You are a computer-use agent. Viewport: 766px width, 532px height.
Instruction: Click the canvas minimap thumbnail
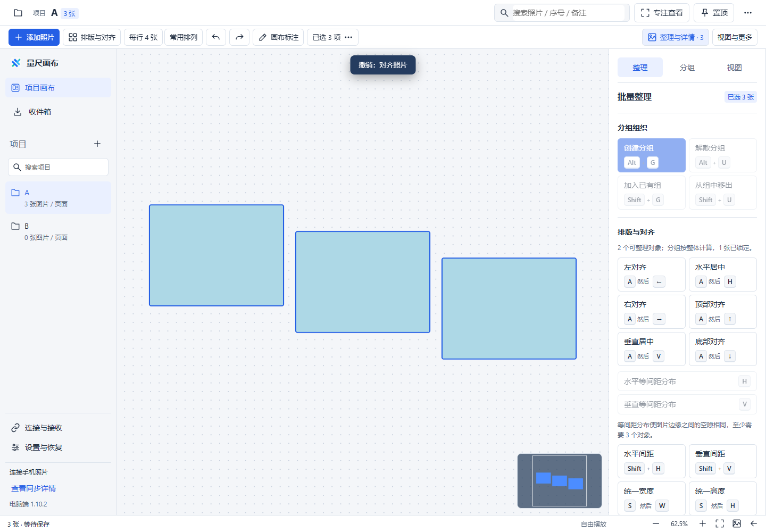(x=560, y=481)
